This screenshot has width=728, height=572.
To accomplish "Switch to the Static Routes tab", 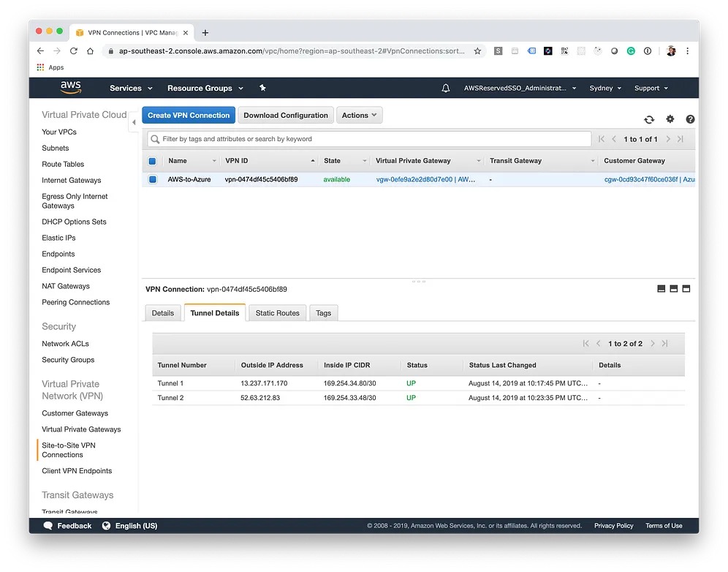I will [277, 313].
